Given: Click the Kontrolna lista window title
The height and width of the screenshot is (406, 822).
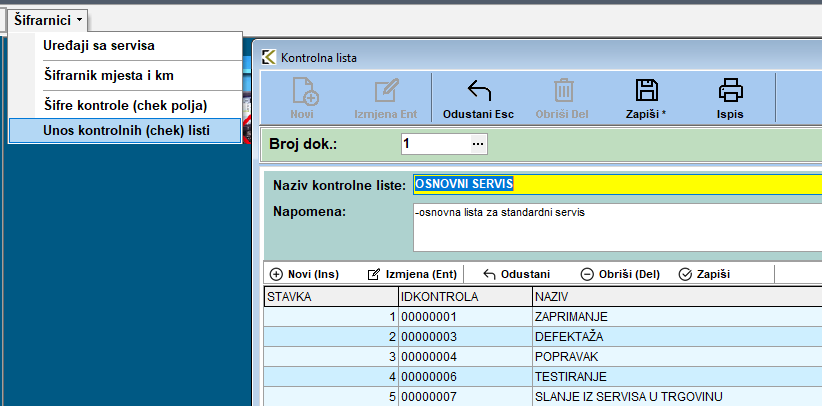Looking at the screenshot, I should point(319,58).
